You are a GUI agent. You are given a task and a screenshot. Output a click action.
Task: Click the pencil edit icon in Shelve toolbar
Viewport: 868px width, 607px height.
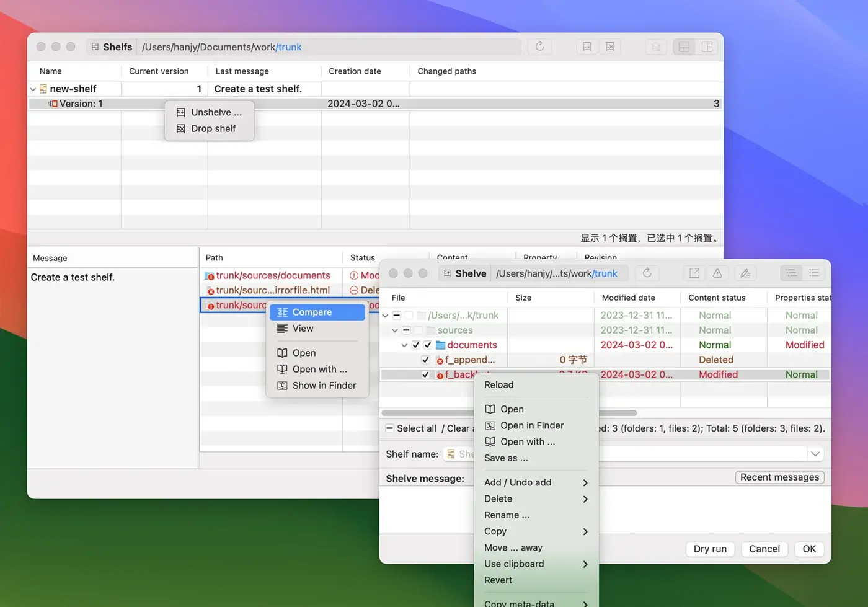[x=745, y=273]
